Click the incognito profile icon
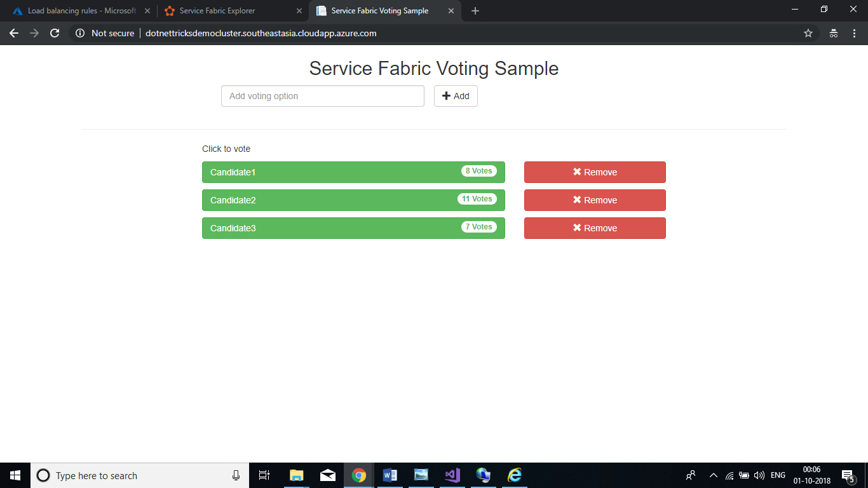The height and width of the screenshot is (488, 868). (833, 33)
